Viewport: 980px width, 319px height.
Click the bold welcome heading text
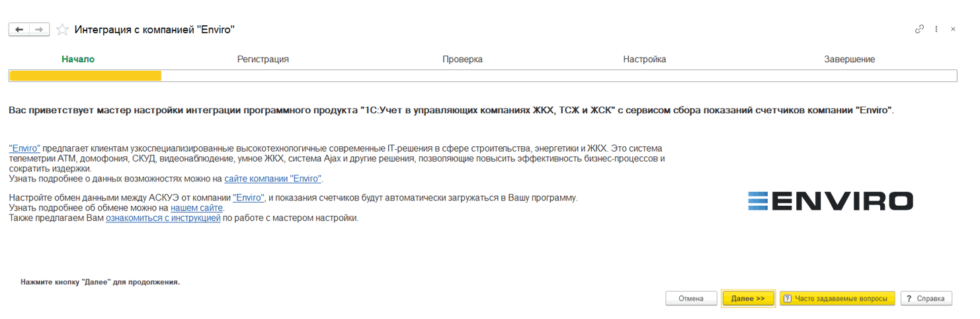tap(451, 110)
